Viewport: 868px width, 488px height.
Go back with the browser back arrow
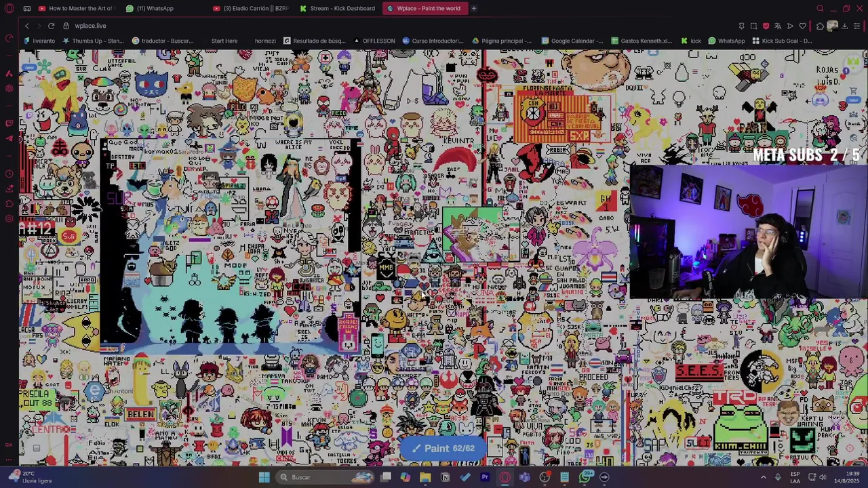click(x=27, y=26)
